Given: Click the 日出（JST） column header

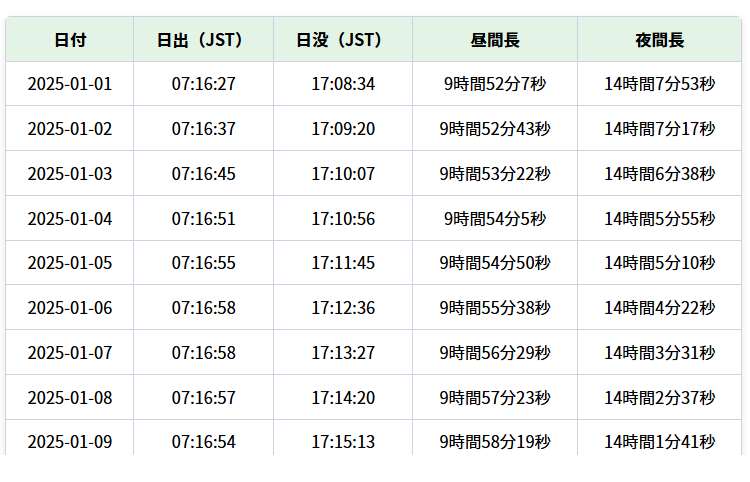Looking at the screenshot, I should [203, 40].
